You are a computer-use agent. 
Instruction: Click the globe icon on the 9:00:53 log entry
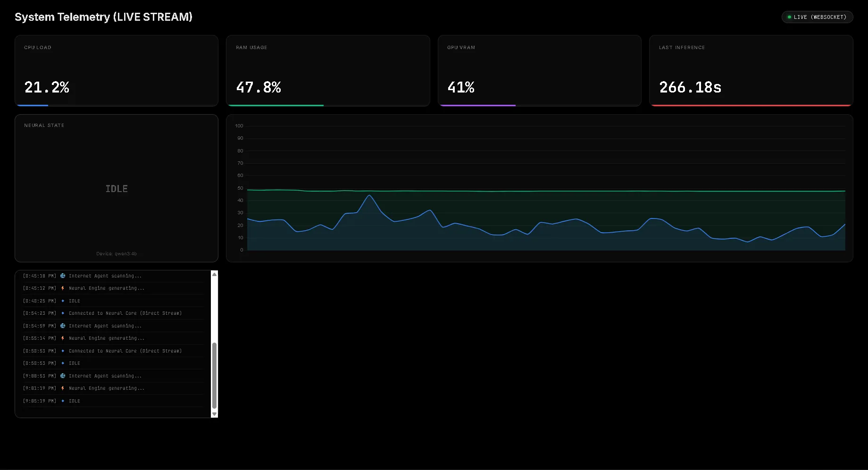(x=63, y=376)
